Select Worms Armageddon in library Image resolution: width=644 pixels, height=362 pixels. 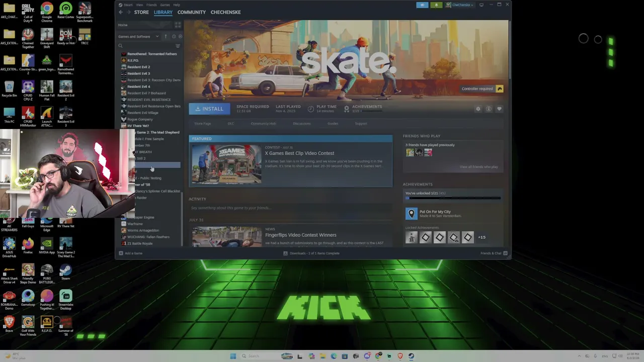tap(143, 230)
